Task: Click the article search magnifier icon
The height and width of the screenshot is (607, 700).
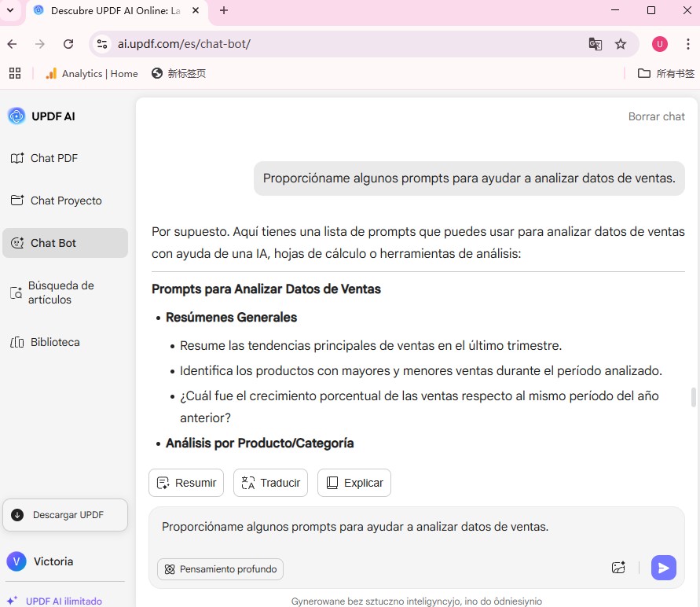Action: [16, 293]
